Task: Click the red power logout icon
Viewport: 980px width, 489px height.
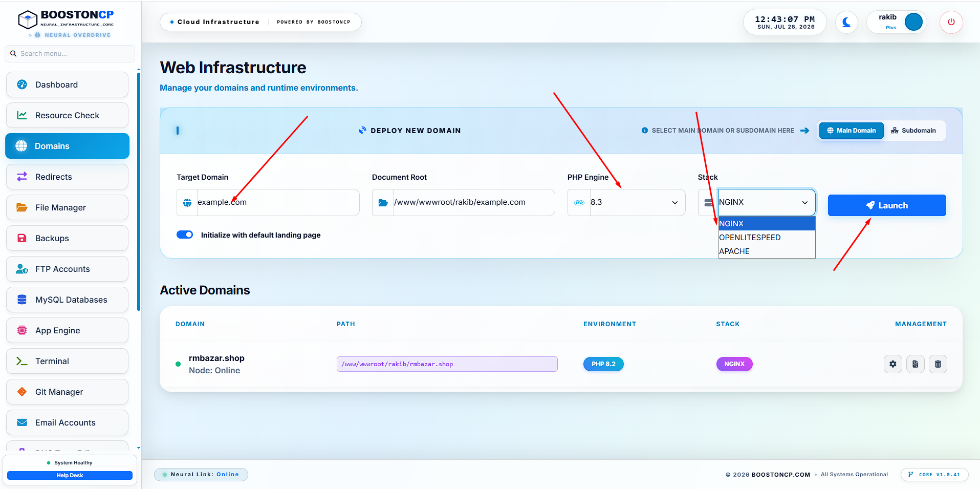Action: (951, 22)
